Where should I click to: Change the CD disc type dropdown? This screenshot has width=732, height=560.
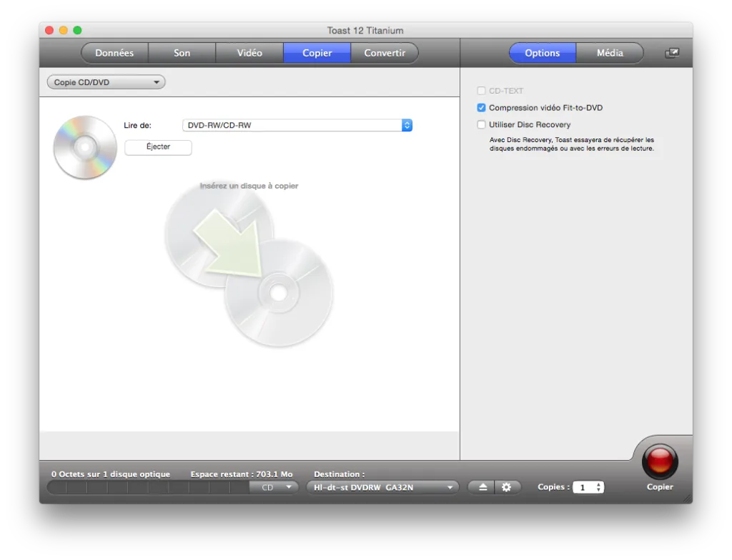(x=275, y=487)
